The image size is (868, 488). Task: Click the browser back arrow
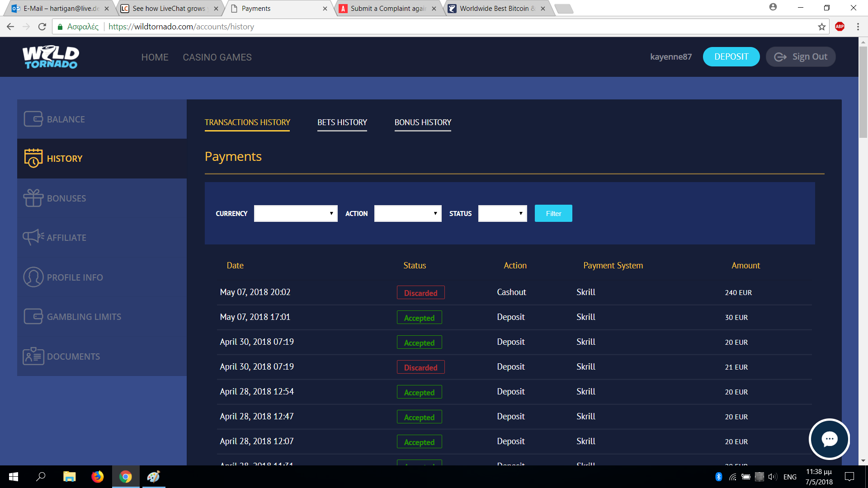[x=10, y=27]
